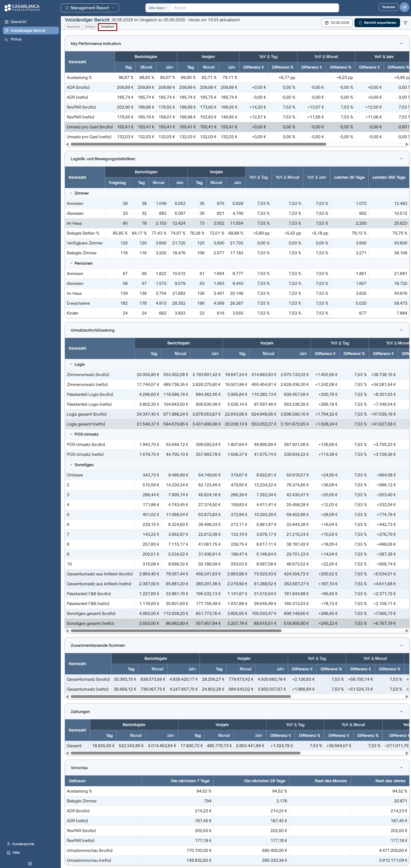Open the Pickup sidebar entry
411x868 pixels.
point(31,39)
